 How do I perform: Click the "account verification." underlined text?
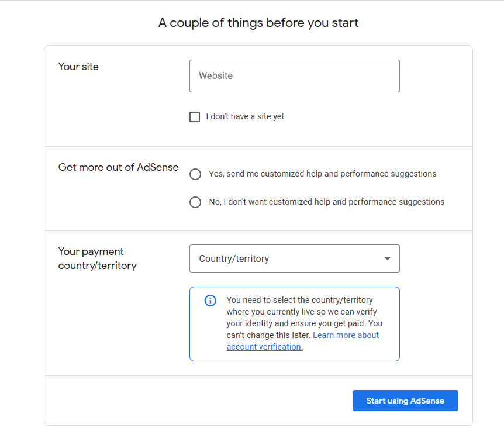pyautogui.click(x=264, y=347)
